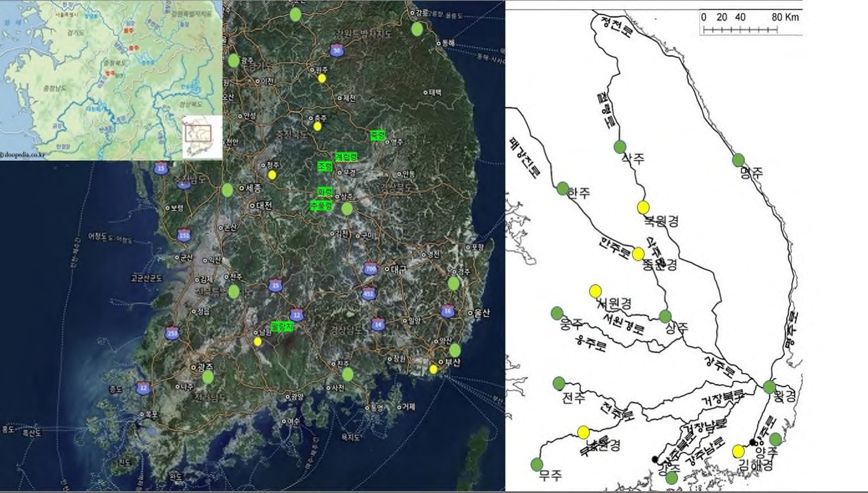This screenshot has height=493, width=868.
Task: Click the green 팔랑치 label
Action: [281, 327]
